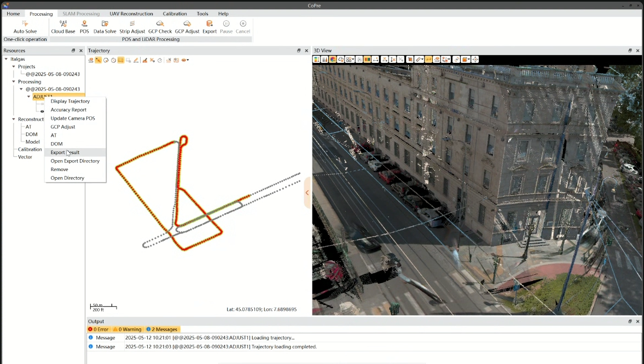Toggle the eye icon under ADJUST1

(42, 111)
